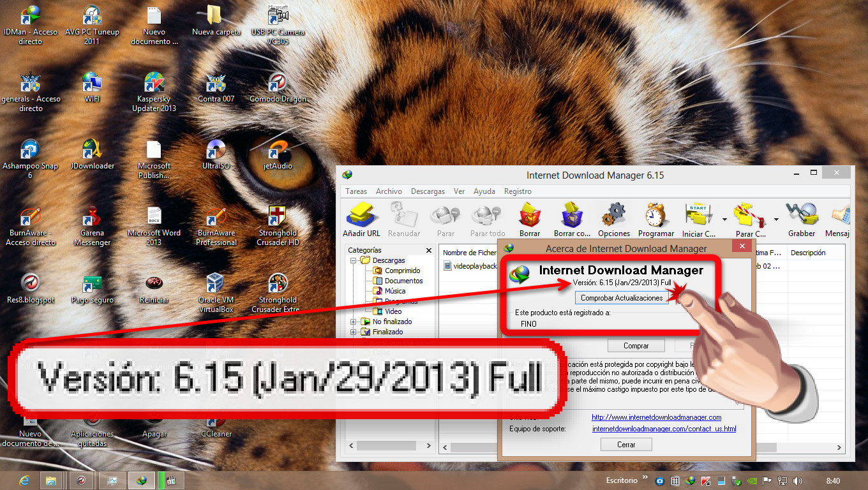
Task: Open the Programar alarm clock icon
Action: pos(656,220)
